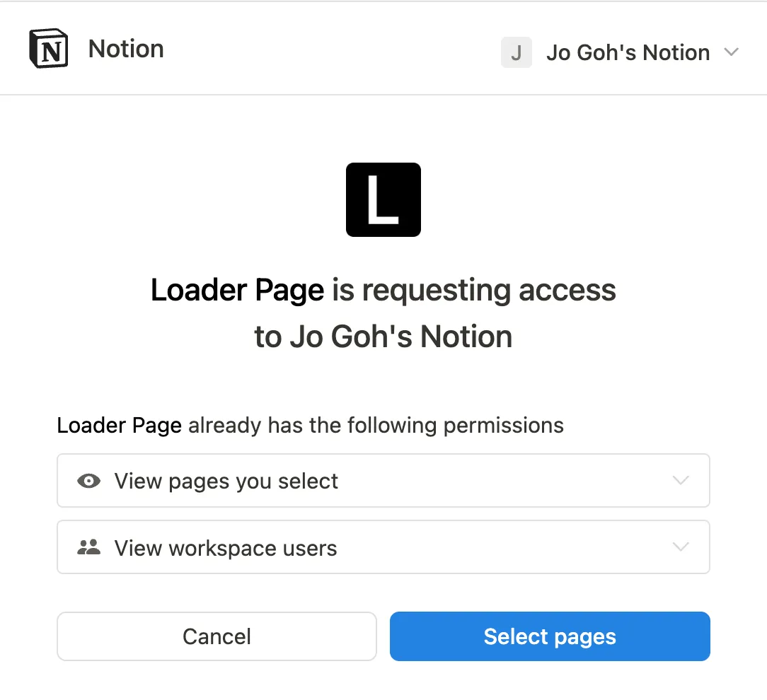Select the black L logo above the heading
Image resolution: width=767 pixels, height=700 pixels.
click(383, 199)
